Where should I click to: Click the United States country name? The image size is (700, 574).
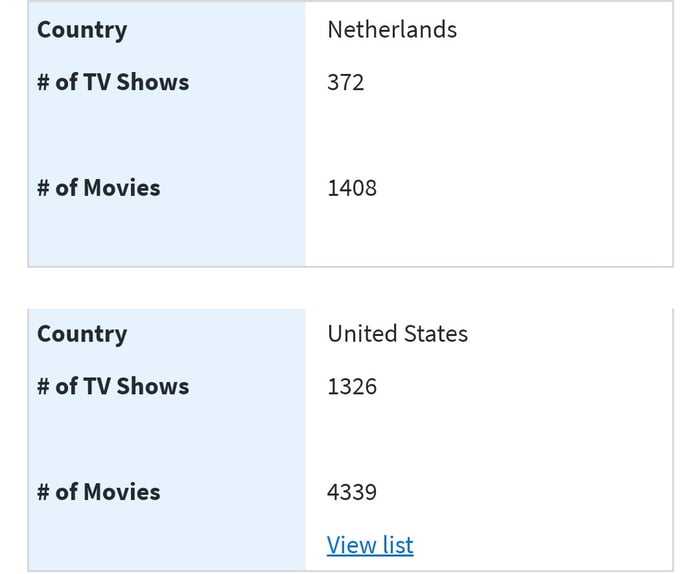pyautogui.click(x=397, y=334)
